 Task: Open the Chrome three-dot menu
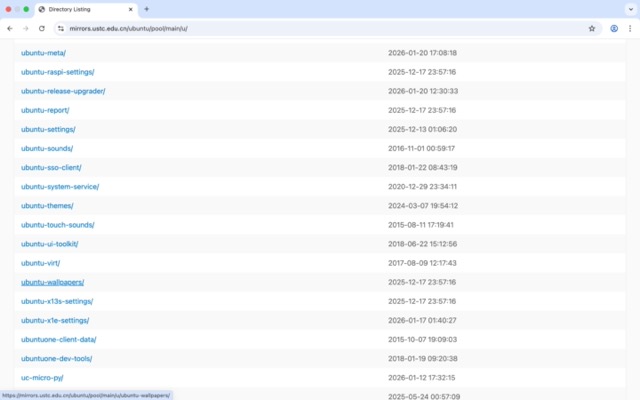tap(630, 29)
